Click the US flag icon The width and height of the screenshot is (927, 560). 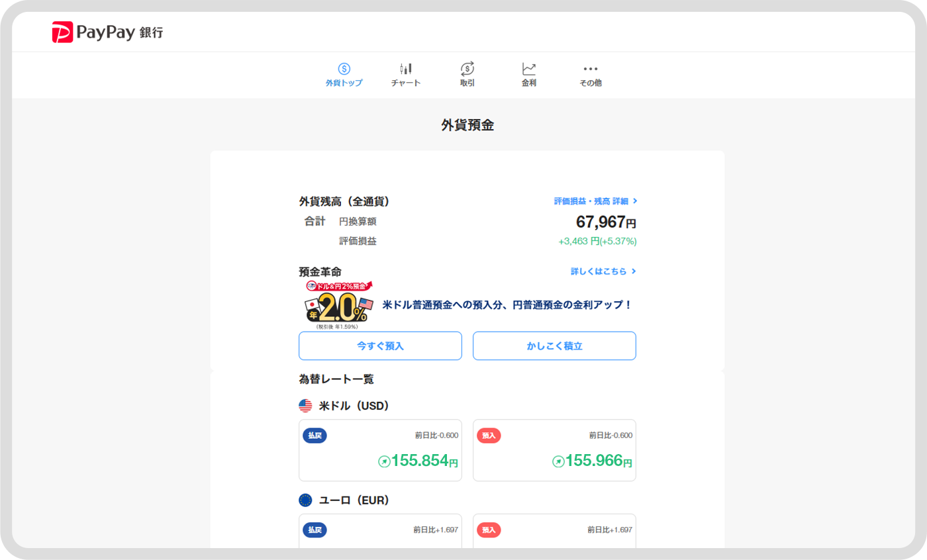tap(305, 406)
